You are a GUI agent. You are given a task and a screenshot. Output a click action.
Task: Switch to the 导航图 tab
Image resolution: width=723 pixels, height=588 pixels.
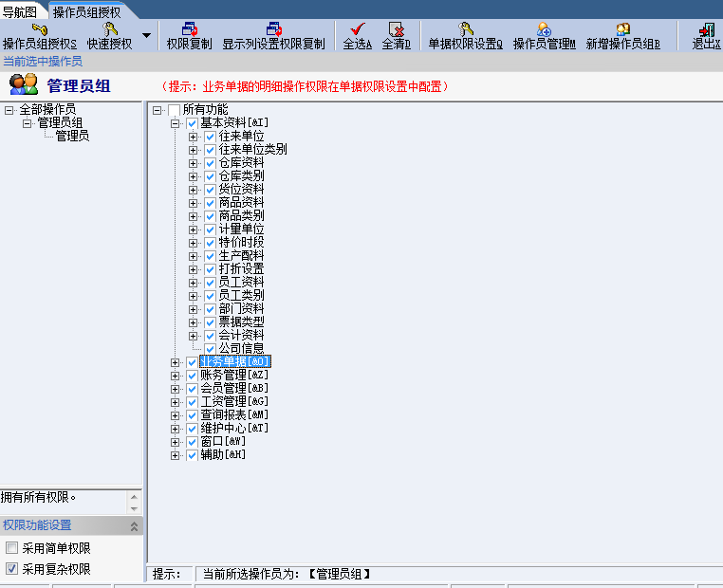coord(21,11)
